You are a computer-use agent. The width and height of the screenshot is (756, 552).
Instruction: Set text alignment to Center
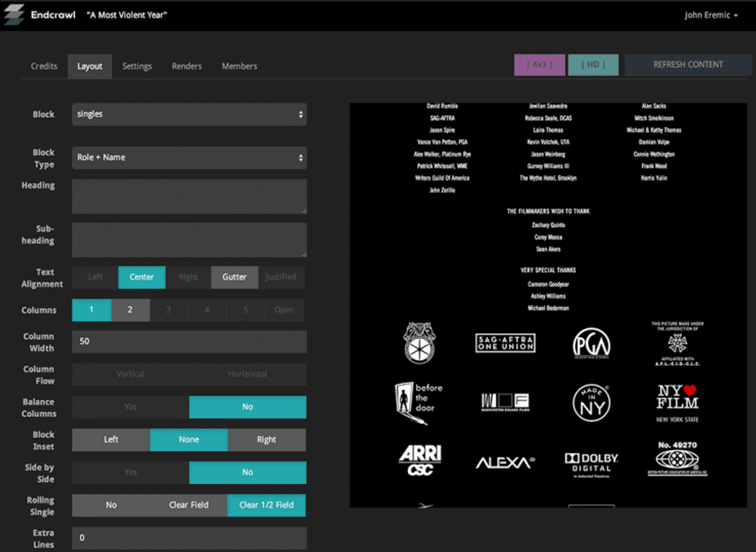coord(142,277)
